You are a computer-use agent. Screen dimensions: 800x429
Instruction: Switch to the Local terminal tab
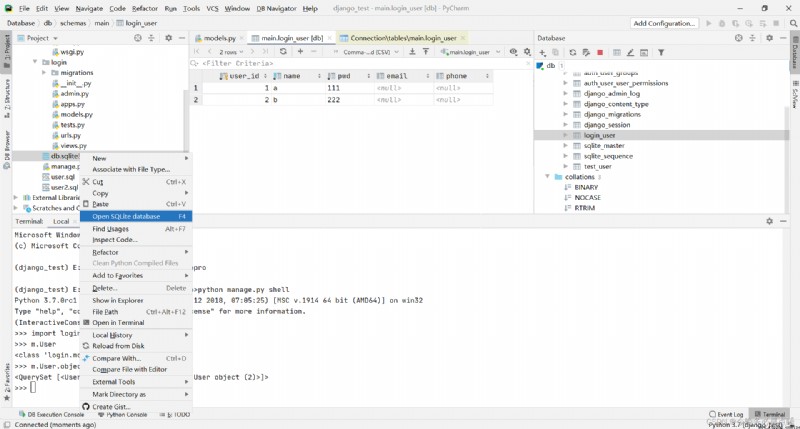(61, 221)
